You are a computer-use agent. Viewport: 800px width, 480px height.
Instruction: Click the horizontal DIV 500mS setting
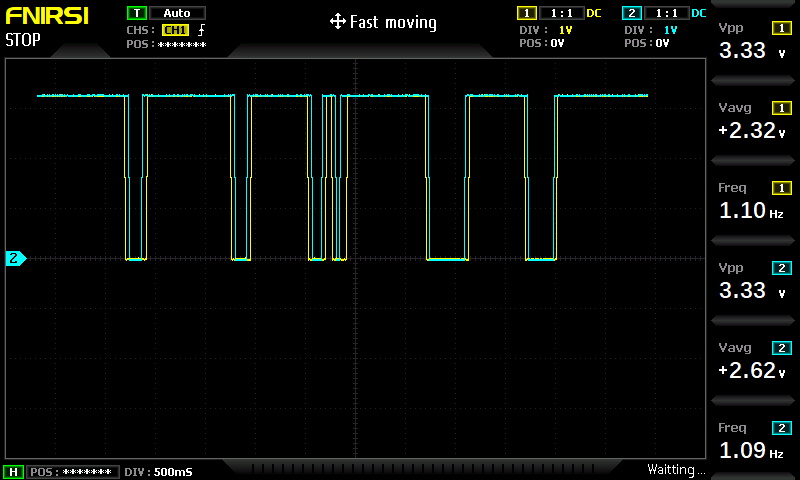pos(160,471)
